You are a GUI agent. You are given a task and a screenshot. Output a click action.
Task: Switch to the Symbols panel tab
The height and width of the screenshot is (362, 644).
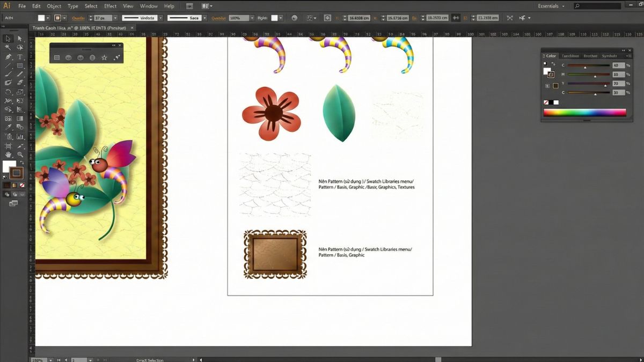pos(610,56)
